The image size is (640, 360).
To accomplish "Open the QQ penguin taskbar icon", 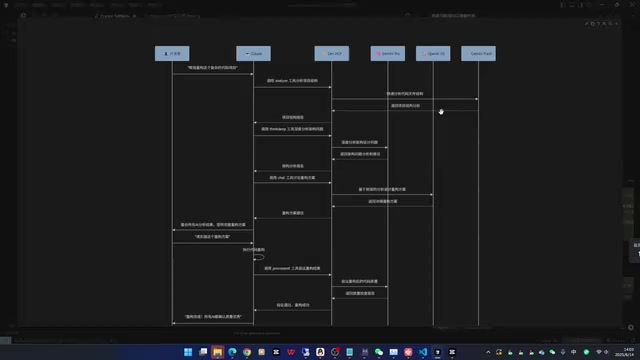I will [320, 352].
